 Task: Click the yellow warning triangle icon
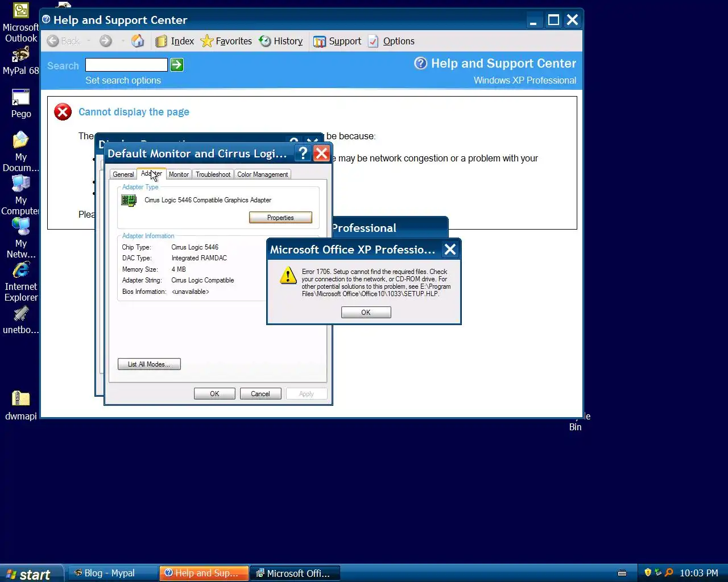click(x=288, y=276)
